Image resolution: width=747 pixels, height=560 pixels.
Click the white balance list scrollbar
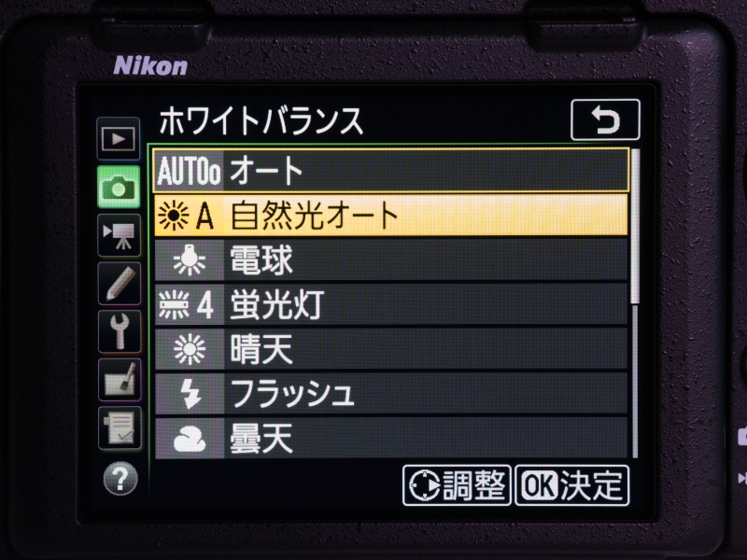point(635,303)
